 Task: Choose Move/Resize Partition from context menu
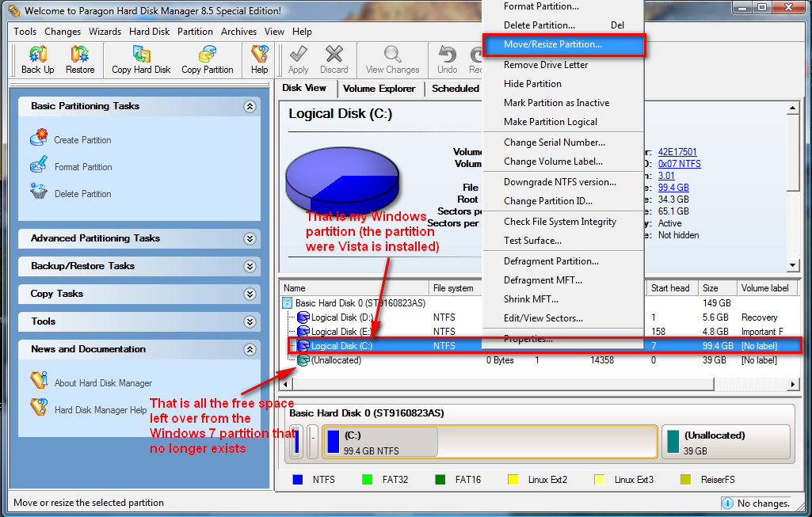[x=564, y=44]
